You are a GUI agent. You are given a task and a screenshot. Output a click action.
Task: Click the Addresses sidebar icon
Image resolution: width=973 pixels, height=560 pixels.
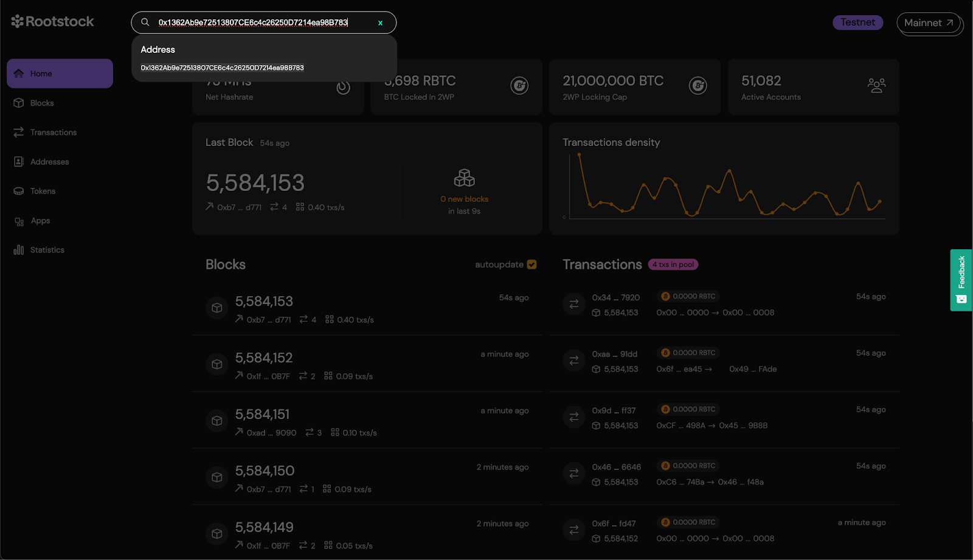[18, 161]
